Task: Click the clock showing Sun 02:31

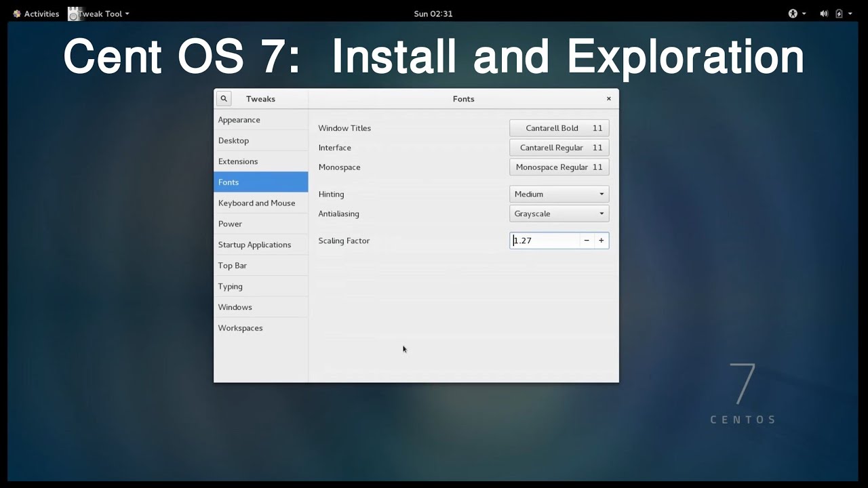Action: 433,14
